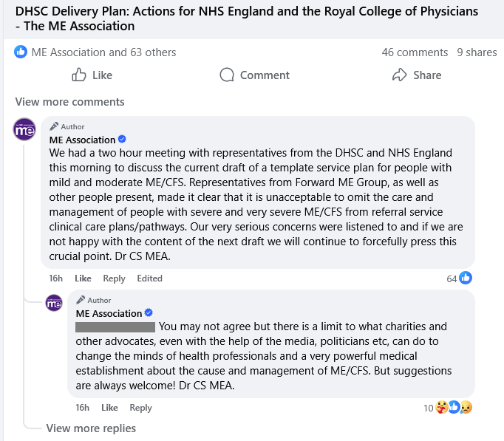Expand View more replies
The height and width of the screenshot is (441, 504).
coord(91,428)
